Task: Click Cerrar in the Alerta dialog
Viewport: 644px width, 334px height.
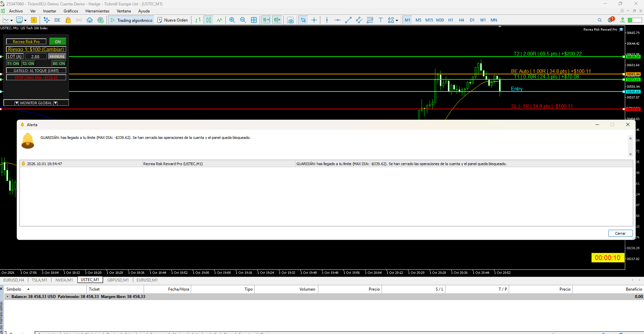Action: 620,233
